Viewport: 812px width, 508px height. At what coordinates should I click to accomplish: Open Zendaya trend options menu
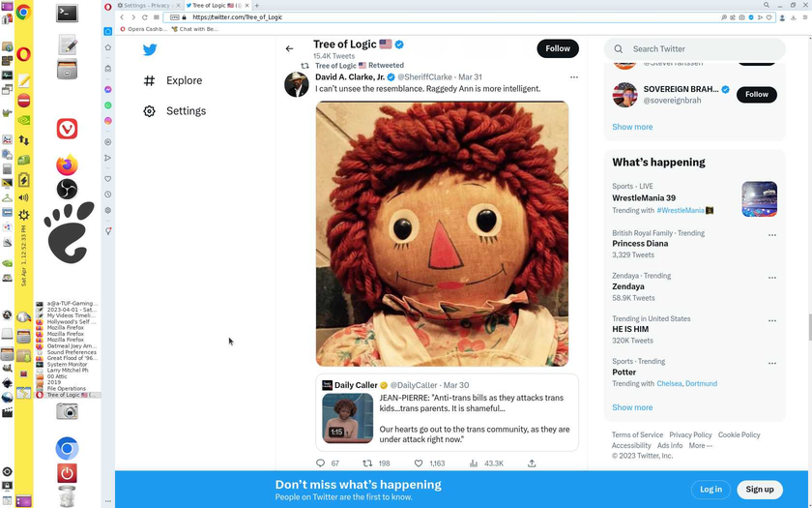(772, 278)
